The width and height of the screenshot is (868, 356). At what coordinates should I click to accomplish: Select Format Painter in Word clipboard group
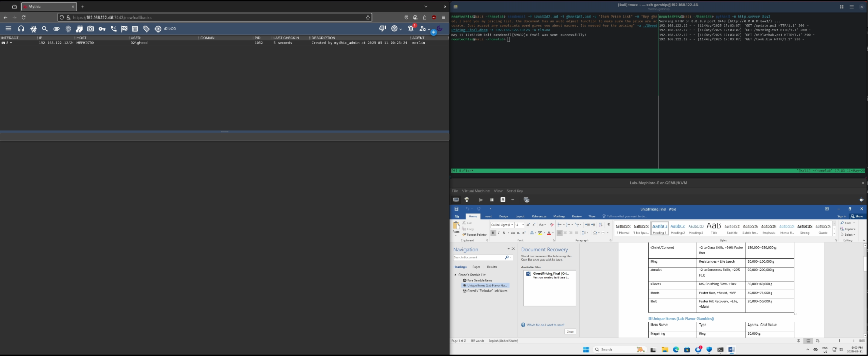pyautogui.click(x=475, y=235)
